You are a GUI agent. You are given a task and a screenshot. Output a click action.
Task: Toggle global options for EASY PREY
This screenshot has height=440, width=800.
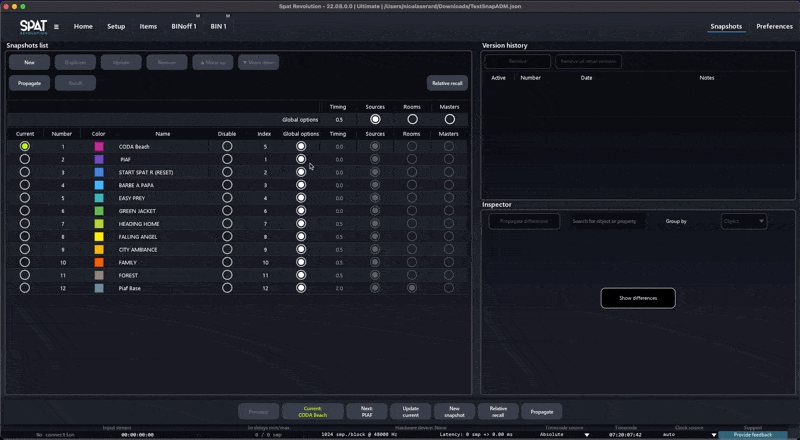301,198
